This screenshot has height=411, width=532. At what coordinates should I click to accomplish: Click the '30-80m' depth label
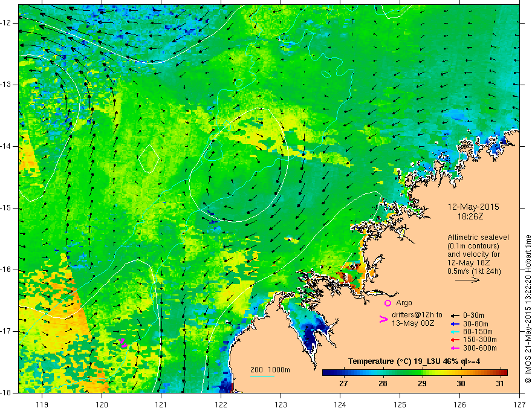tap(476, 323)
